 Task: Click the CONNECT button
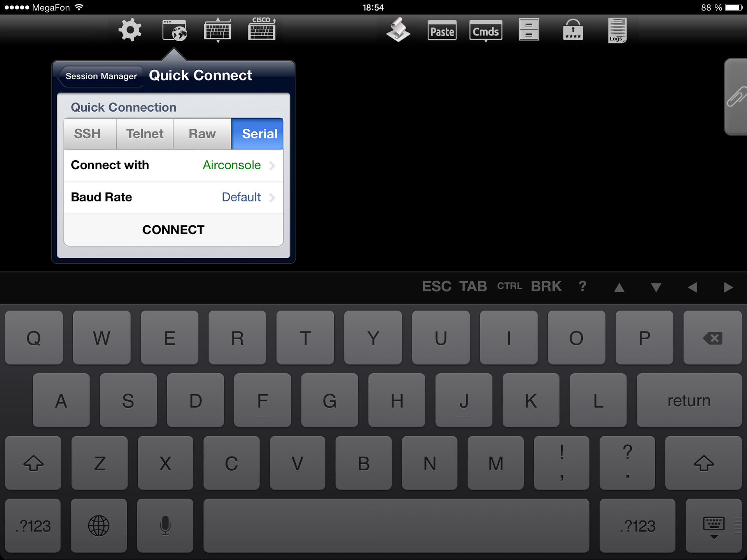click(174, 230)
